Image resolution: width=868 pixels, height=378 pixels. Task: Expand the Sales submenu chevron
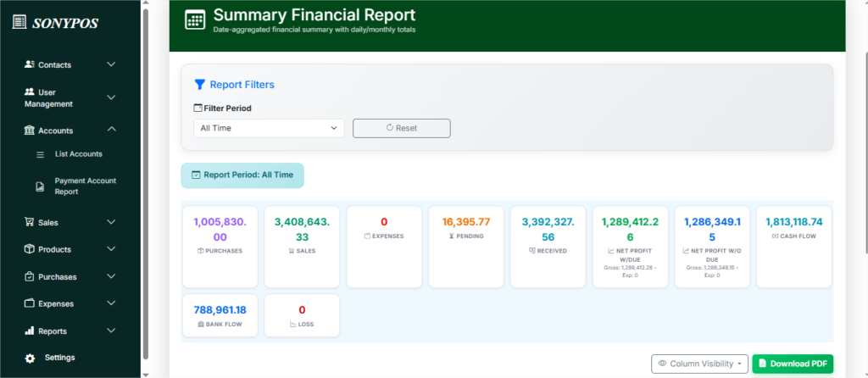pyautogui.click(x=111, y=222)
